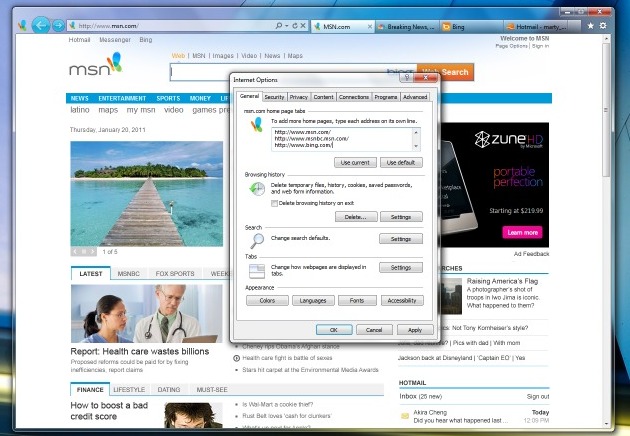Click the browser forward arrow

click(x=58, y=26)
